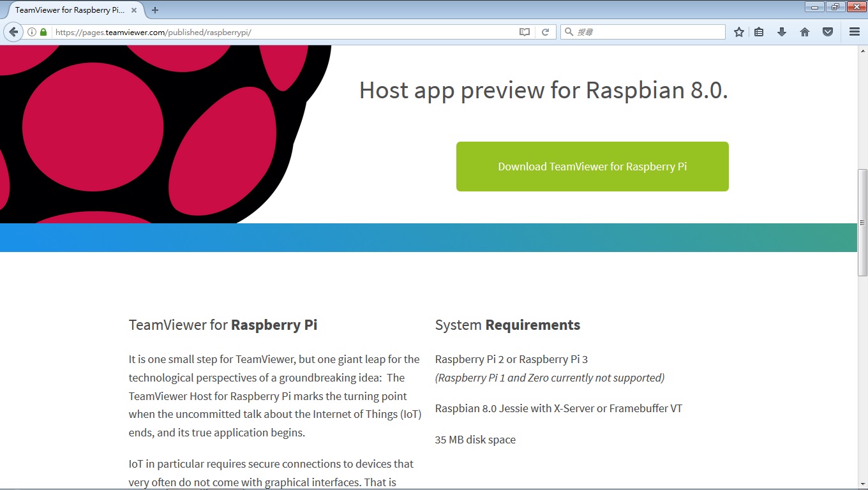Click the browser back arrow button
Viewport: 868px width, 490px height.
pyautogui.click(x=13, y=32)
